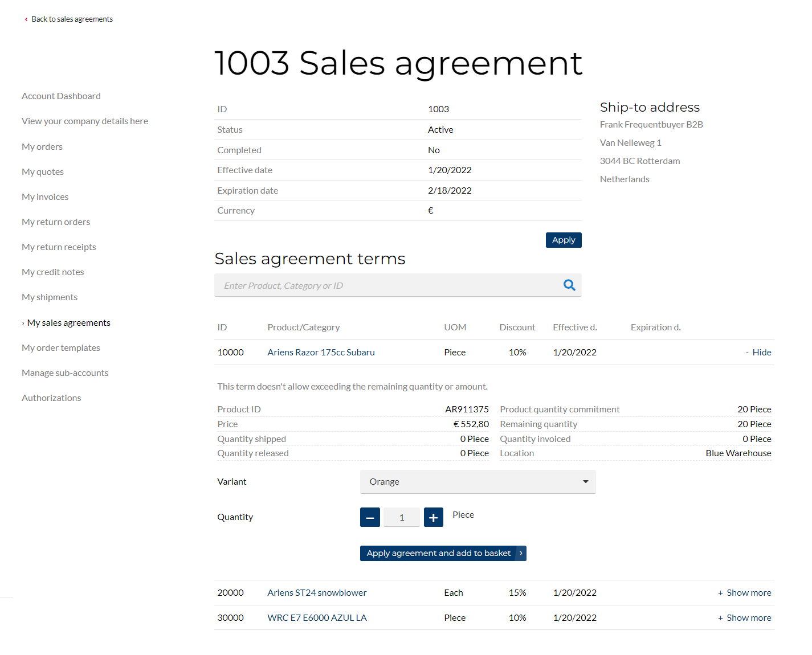Open My orders in sidebar
This screenshot has height=655, width=812.
click(x=42, y=147)
